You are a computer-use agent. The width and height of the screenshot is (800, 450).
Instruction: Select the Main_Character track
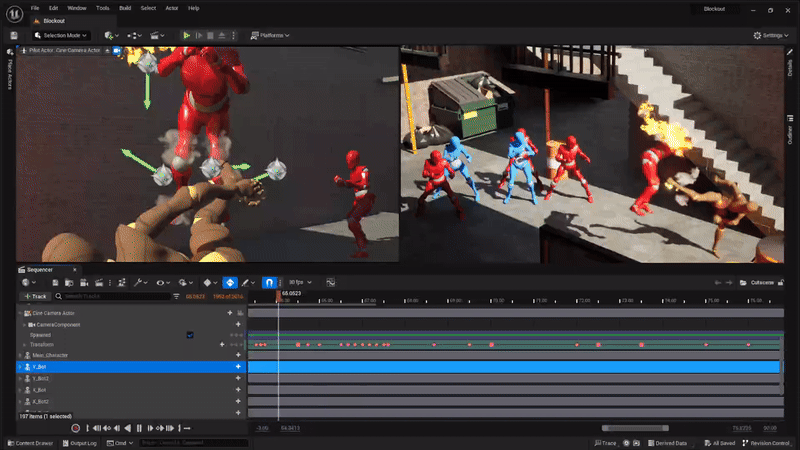(50, 355)
